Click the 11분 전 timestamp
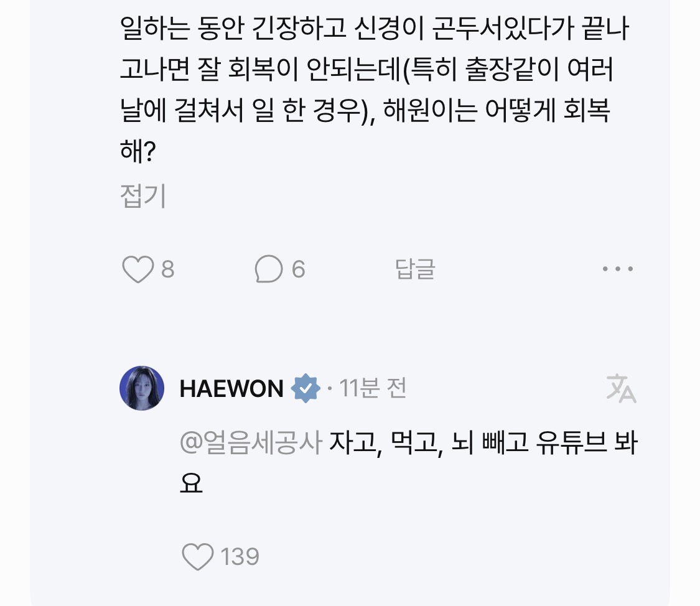 373,388
